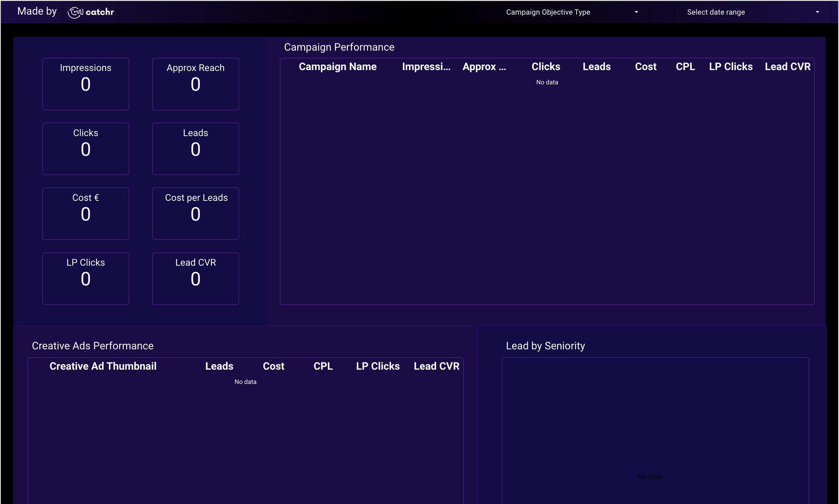
Task: Sort Campaign Performance by CPL header
Action: (685, 67)
